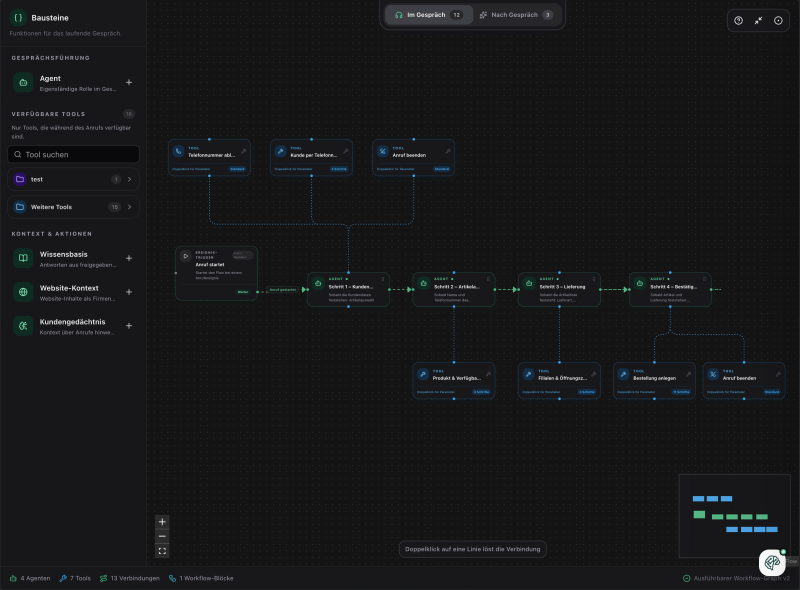Click Schritte badge on Bestellung anlegen node
800x590 pixels.
click(682, 392)
